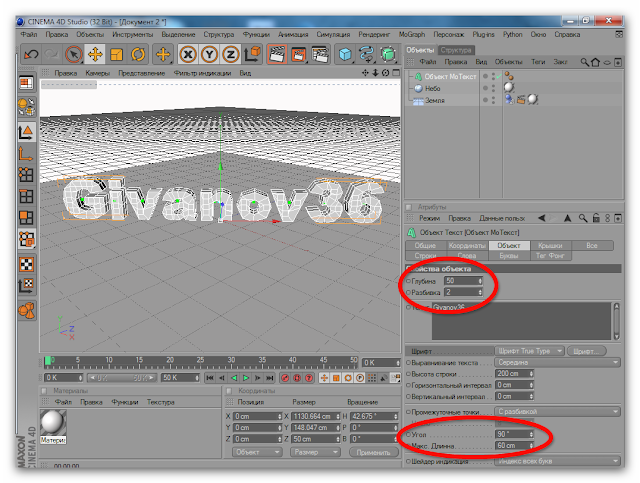Click the coordinate system icon
The width and height of the screenshot is (640, 483).
click(253, 54)
